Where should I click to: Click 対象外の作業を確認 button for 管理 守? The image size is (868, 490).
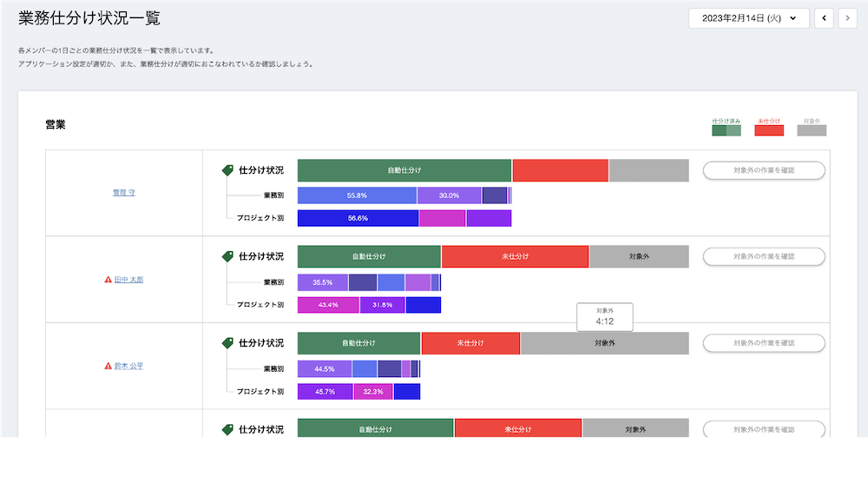click(x=764, y=170)
